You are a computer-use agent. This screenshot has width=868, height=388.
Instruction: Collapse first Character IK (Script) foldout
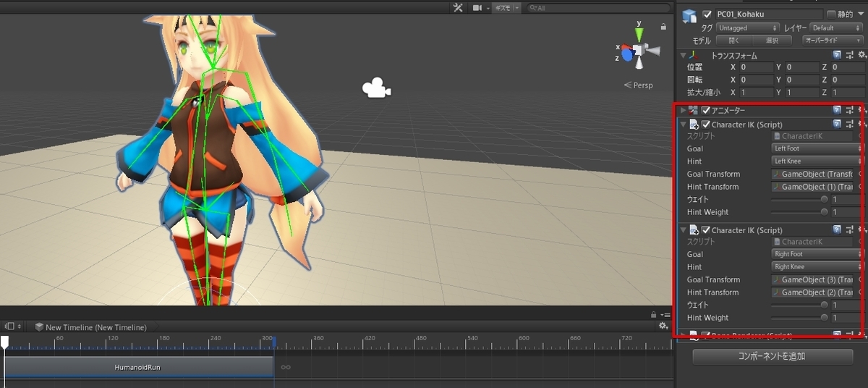click(683, 125)
